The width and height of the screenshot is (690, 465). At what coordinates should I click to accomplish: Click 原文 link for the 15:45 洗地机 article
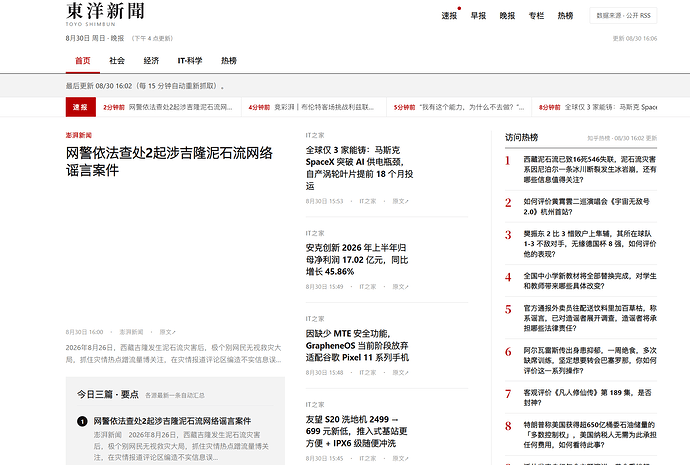(400, 458)
